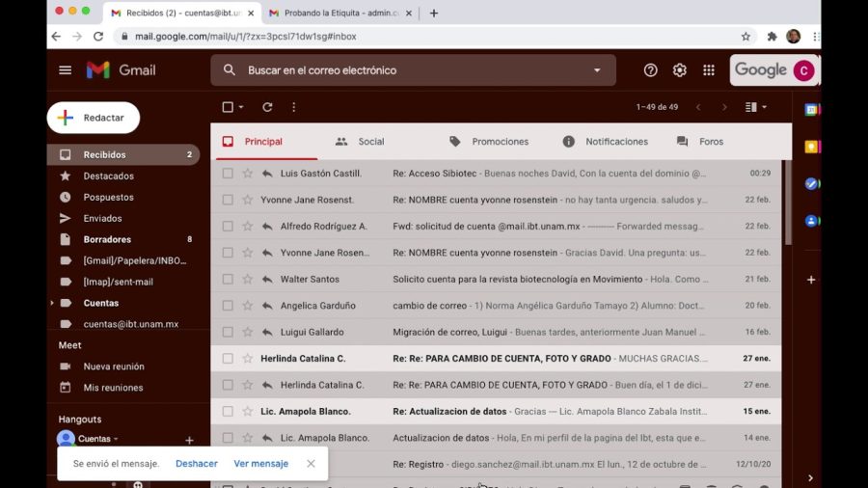Open the three-dot More options menu
Image resolution: width=868 pixels, height=488 pixels.
pos(293,107)
